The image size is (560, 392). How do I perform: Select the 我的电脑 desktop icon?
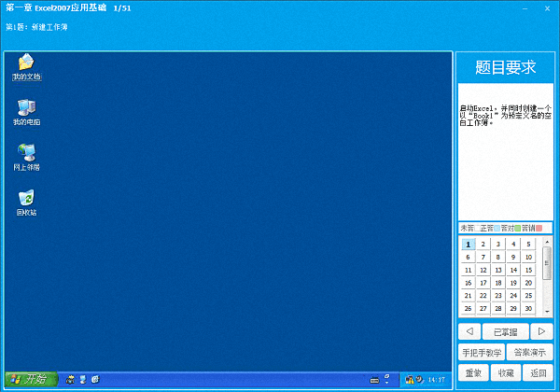click(26, 112)
